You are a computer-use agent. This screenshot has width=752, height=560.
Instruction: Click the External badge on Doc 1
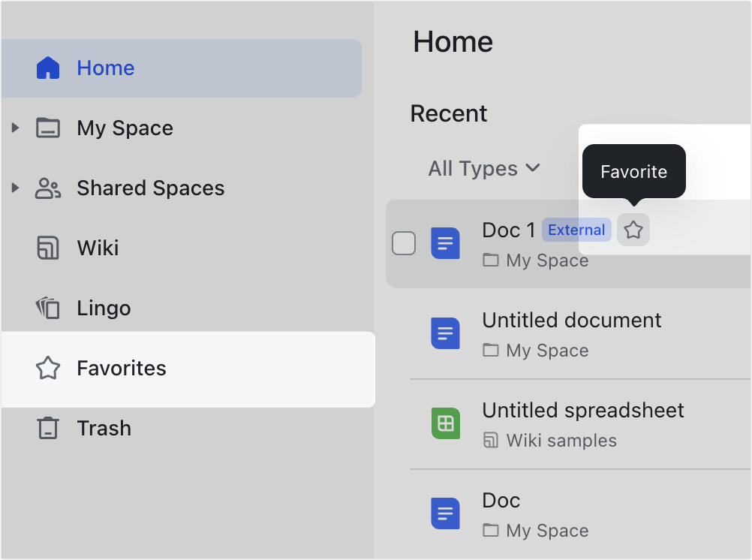coord(576,230)
